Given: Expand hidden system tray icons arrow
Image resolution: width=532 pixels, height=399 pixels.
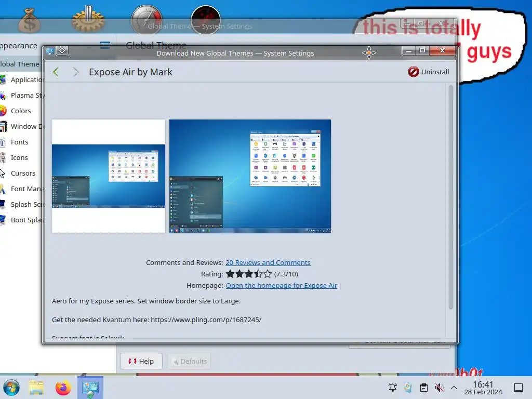Looking at the screenshot, I should (x=454, y=388).
